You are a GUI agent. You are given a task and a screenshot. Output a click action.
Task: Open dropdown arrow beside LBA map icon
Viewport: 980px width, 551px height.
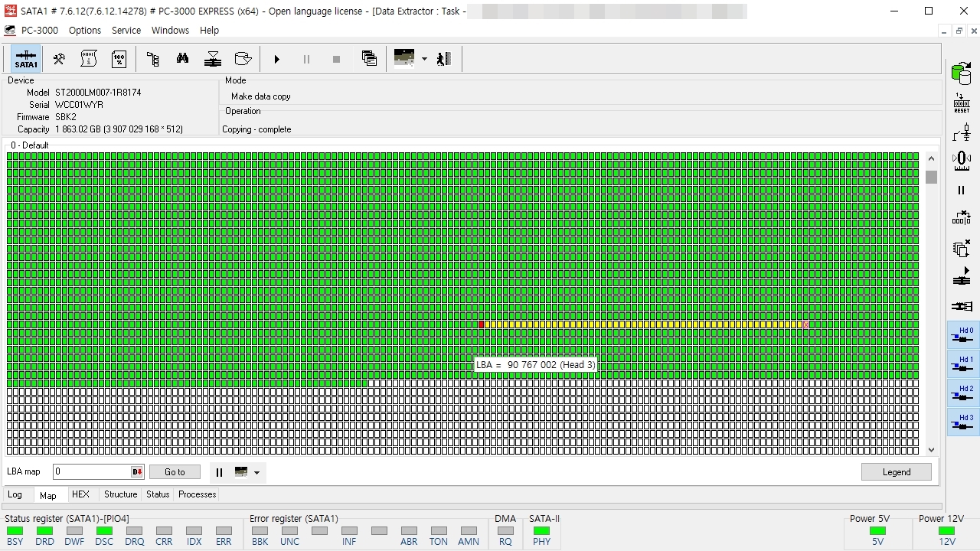pos(256,472)
